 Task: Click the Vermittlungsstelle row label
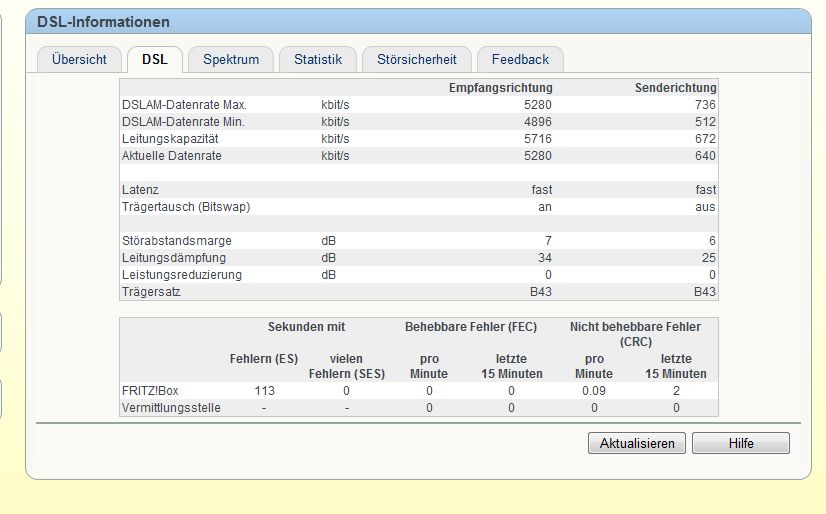coord(171,408)
